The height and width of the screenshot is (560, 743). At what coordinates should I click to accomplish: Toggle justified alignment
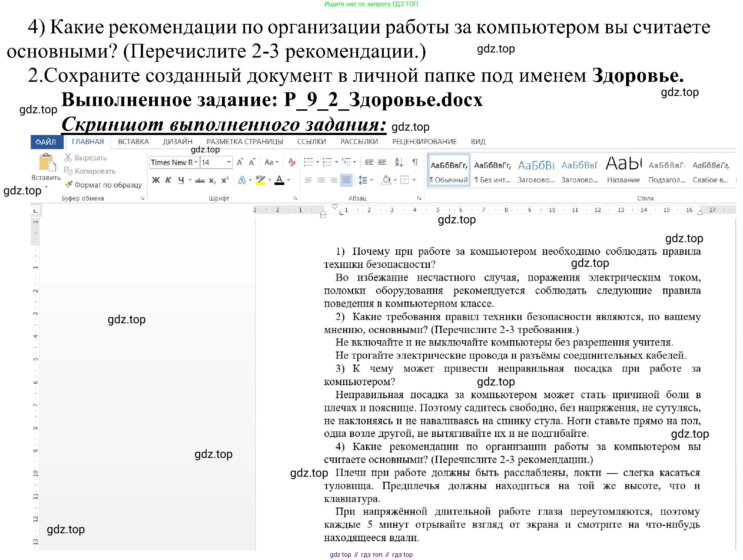[x=347, y=180]
